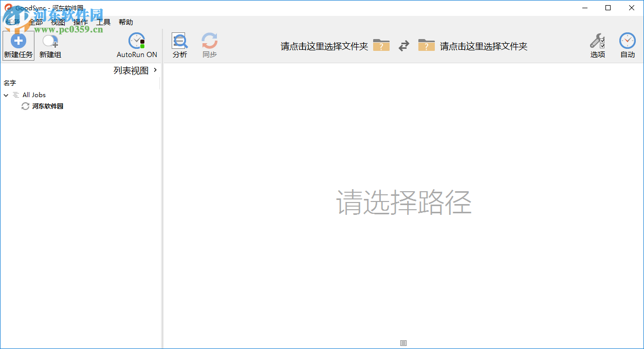Screen dimensions: 644x349
Task: Click the right folder picker icon
Action: pyautogui.click(x=426, y=45)
